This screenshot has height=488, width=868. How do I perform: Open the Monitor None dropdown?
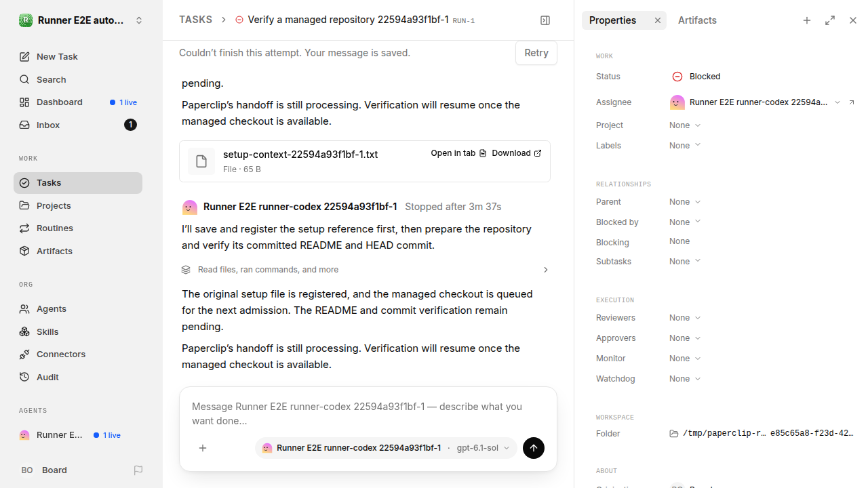(685, 359)
